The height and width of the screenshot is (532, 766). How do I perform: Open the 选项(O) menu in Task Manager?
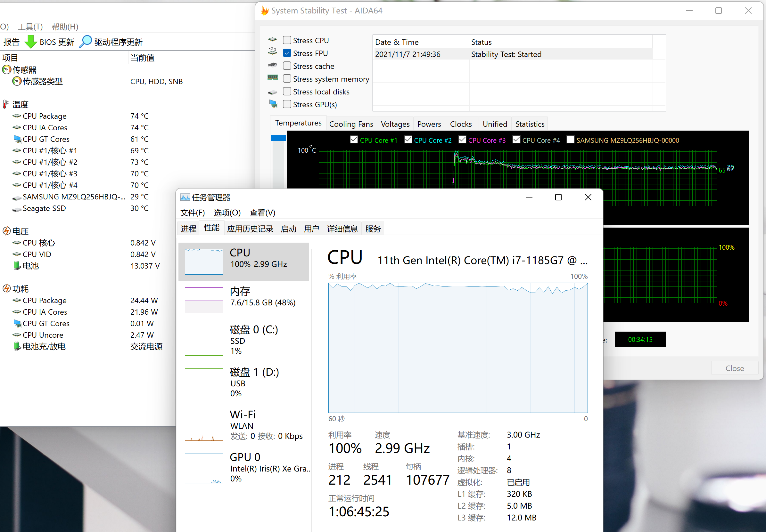pos(227,213)
